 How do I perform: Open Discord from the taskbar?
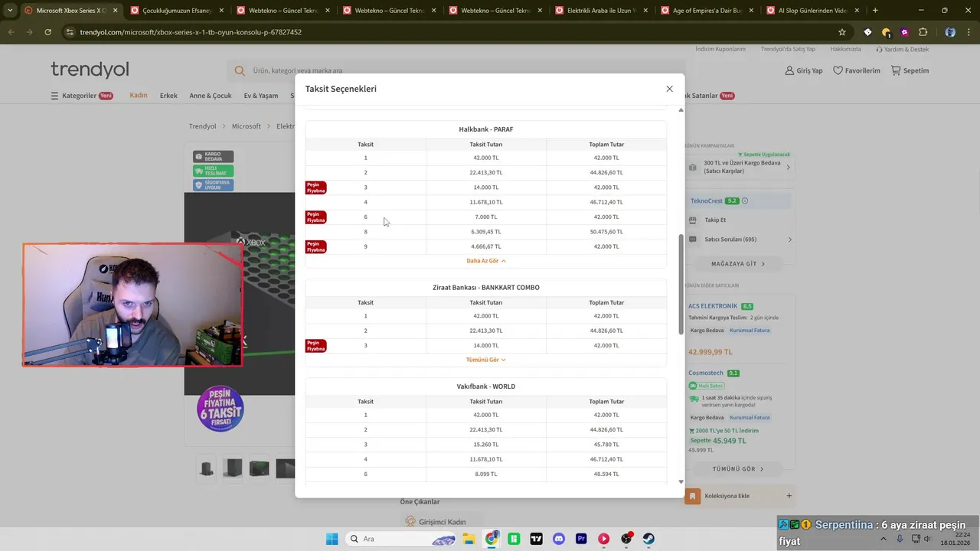[x=558, y=539]
